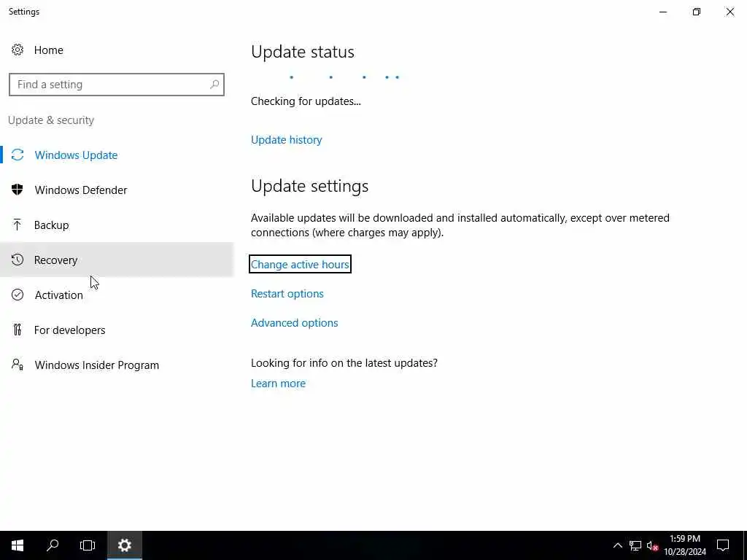The width and height of the screenshot is (747, 560).
Task: Click the Looking for info on latest updates text
Action: click(x=344, y=363)
